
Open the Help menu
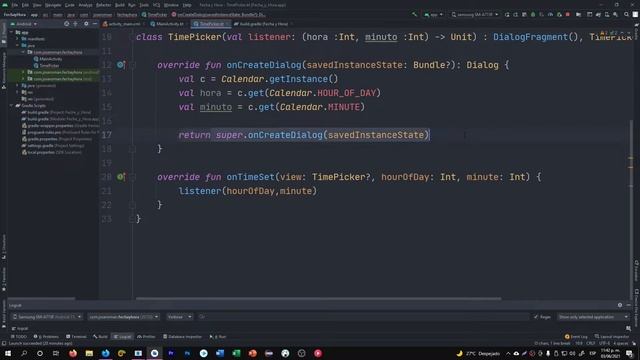(x=187, y=5)
